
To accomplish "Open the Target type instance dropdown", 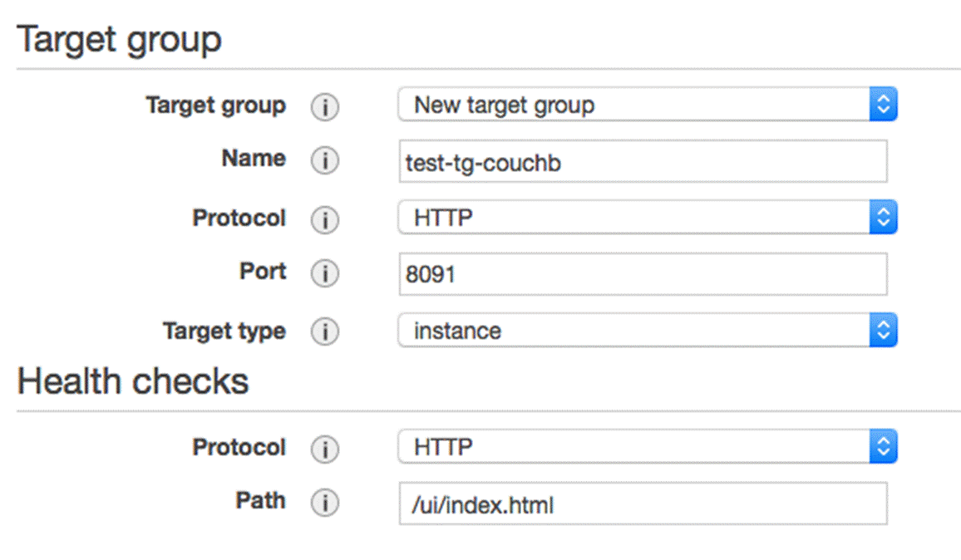I will point(647,331).
